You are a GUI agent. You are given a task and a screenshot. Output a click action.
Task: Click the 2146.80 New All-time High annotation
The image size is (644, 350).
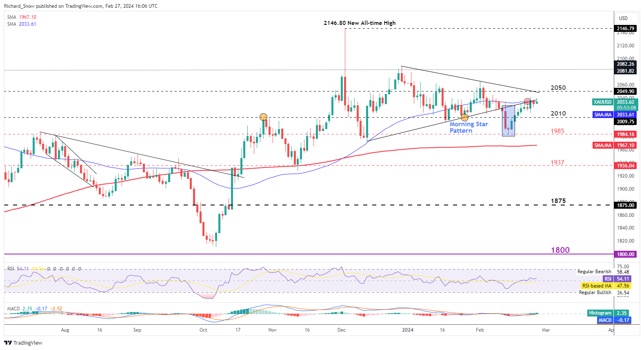click(x=360, y=23)
